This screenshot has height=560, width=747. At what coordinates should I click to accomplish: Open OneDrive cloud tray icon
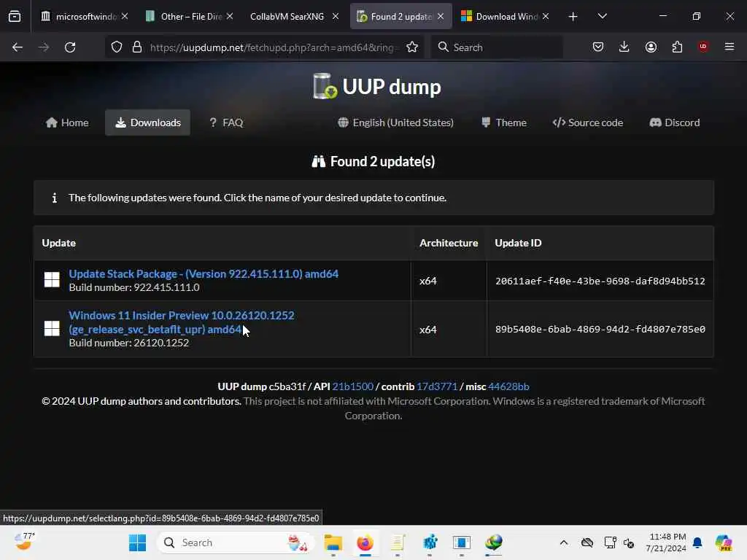(587, 542)
